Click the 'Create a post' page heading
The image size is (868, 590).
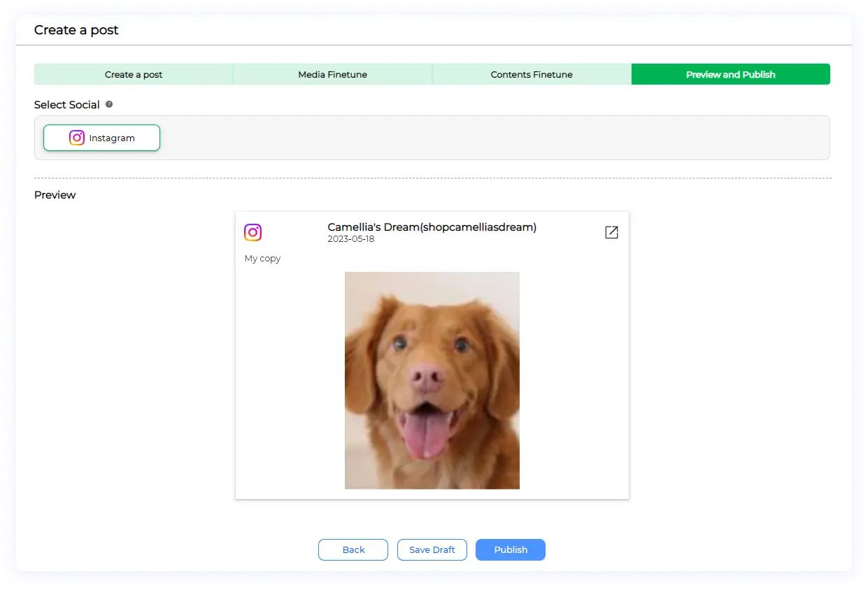(76, 30)
